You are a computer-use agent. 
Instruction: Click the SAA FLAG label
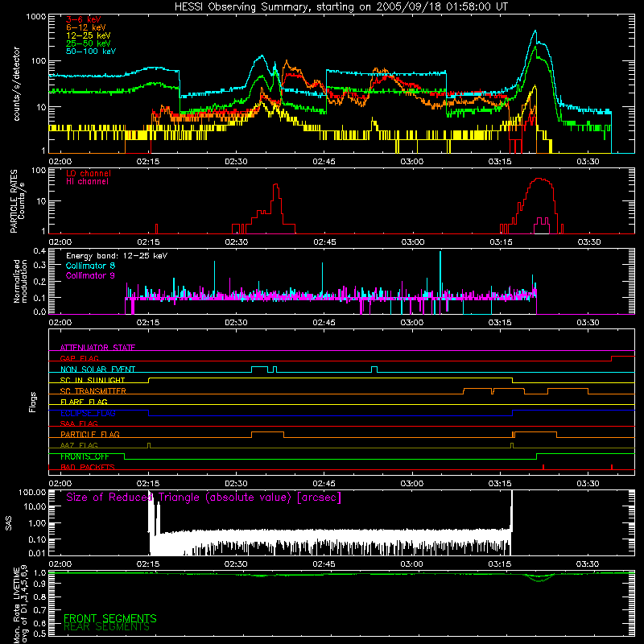tap(79, 423)
